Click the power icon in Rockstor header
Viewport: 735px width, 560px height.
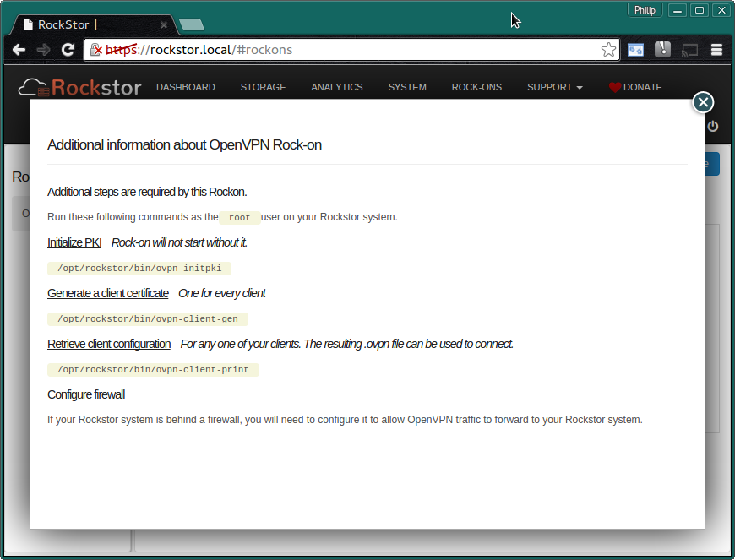click(712, 126)
